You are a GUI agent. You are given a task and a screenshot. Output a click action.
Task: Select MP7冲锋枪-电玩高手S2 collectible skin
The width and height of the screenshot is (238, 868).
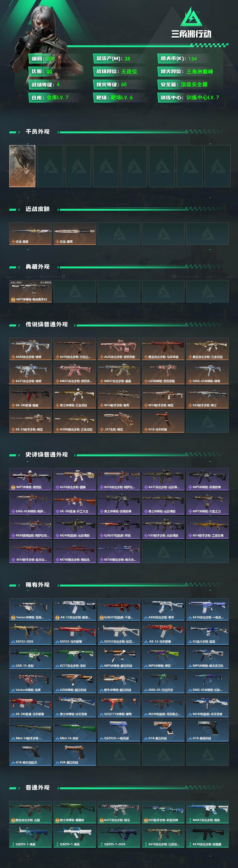[30, 291]
